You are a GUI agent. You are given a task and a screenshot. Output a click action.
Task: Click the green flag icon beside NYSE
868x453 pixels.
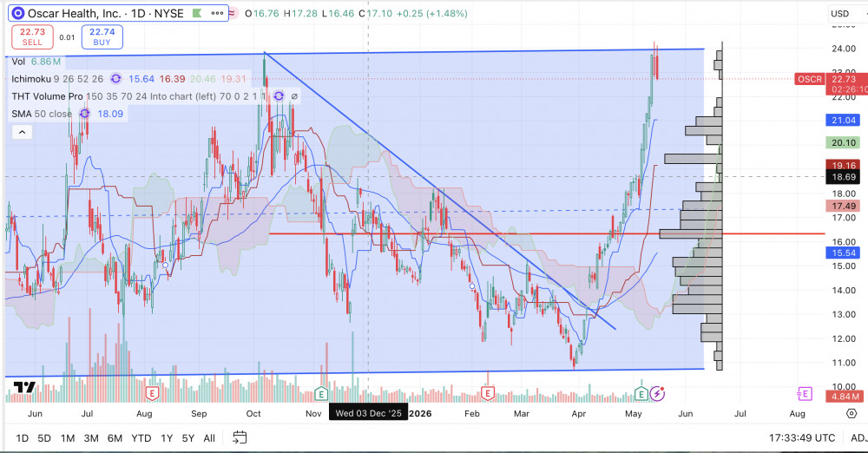click(x=197, y=13)
